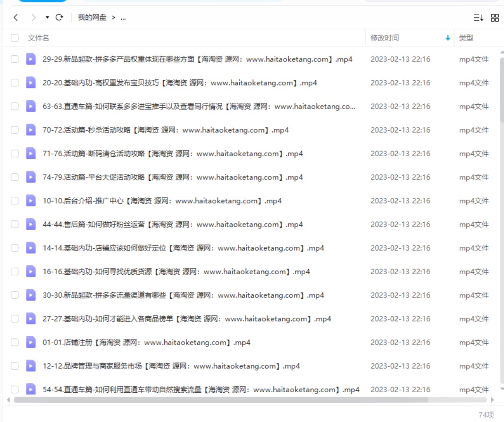Click video icon of 54-54.直通车篇 file
The height and width of the screenshot is (422, 504).
31,389
